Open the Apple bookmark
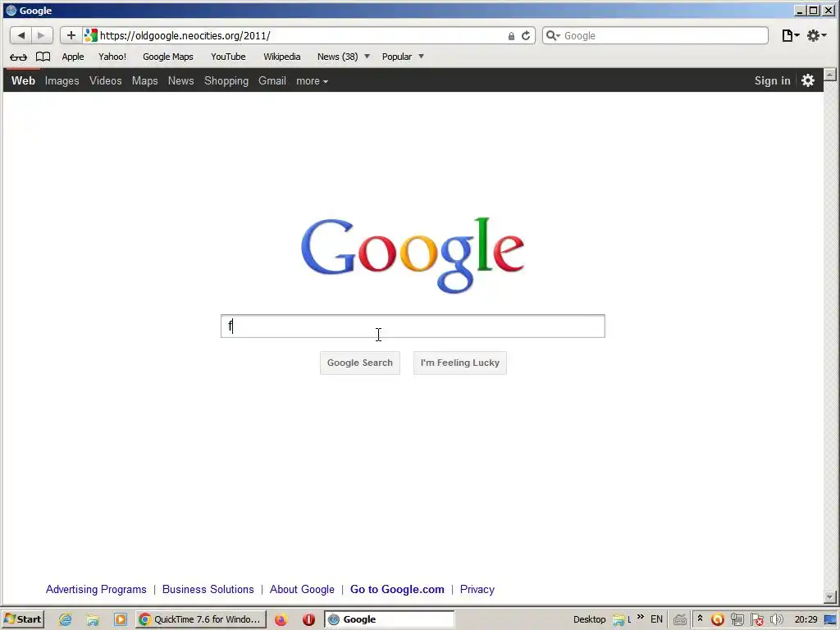This screenshot has width=840, height=630. coord(73,57)
